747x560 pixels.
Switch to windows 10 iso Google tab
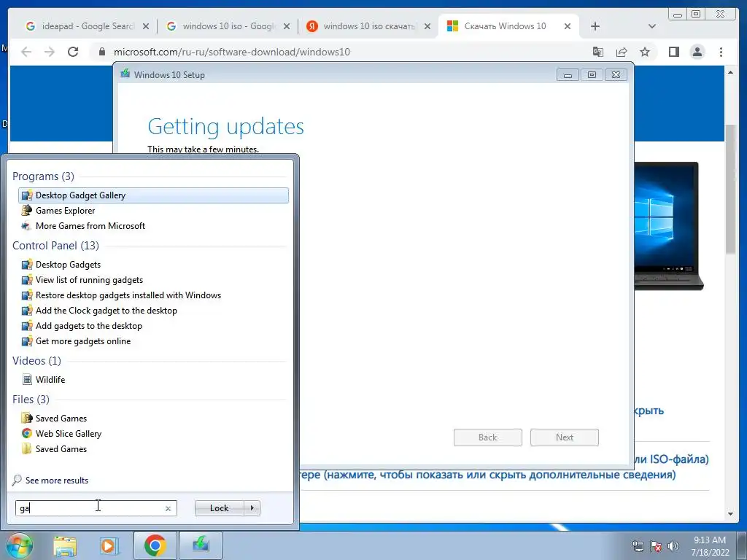tap(222, 26)
